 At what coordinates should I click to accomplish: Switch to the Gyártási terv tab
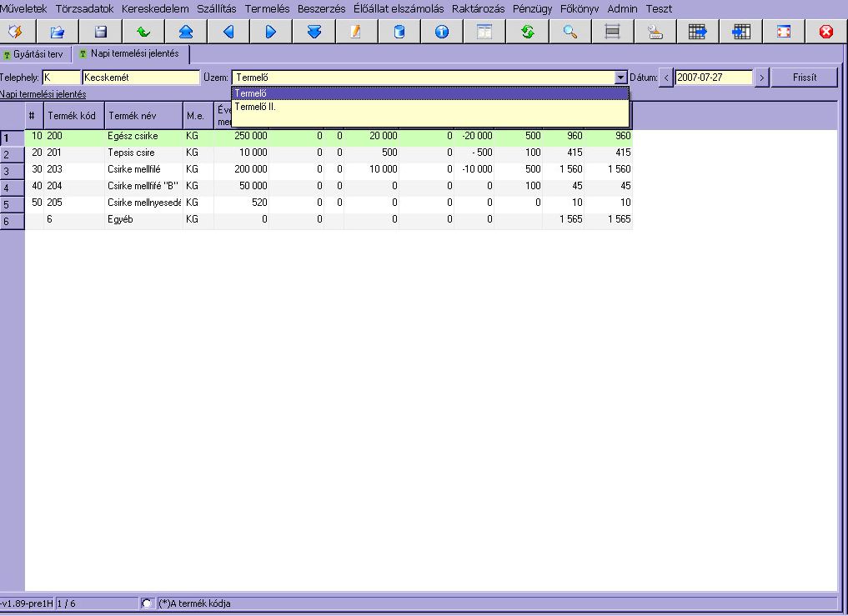coord(35,54)
